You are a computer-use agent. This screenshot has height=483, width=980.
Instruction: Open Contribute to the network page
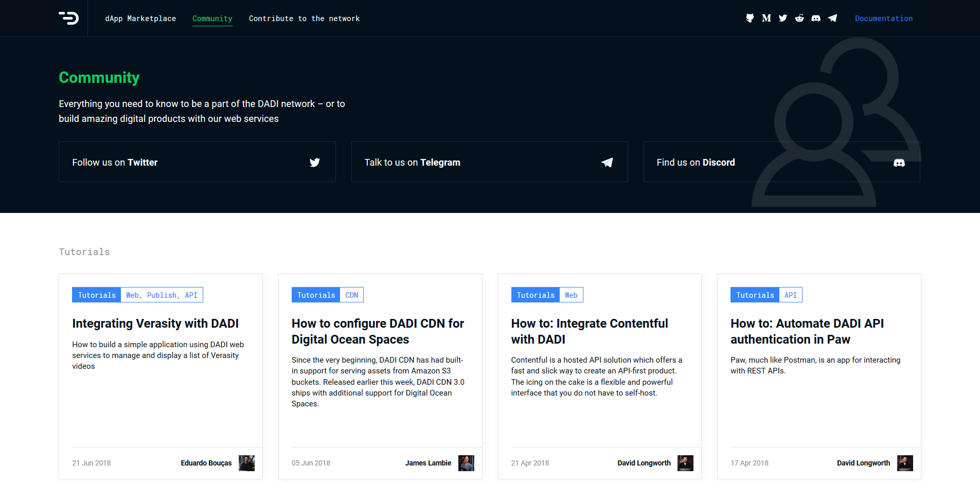pyautogui.click(x=304, y=19)
